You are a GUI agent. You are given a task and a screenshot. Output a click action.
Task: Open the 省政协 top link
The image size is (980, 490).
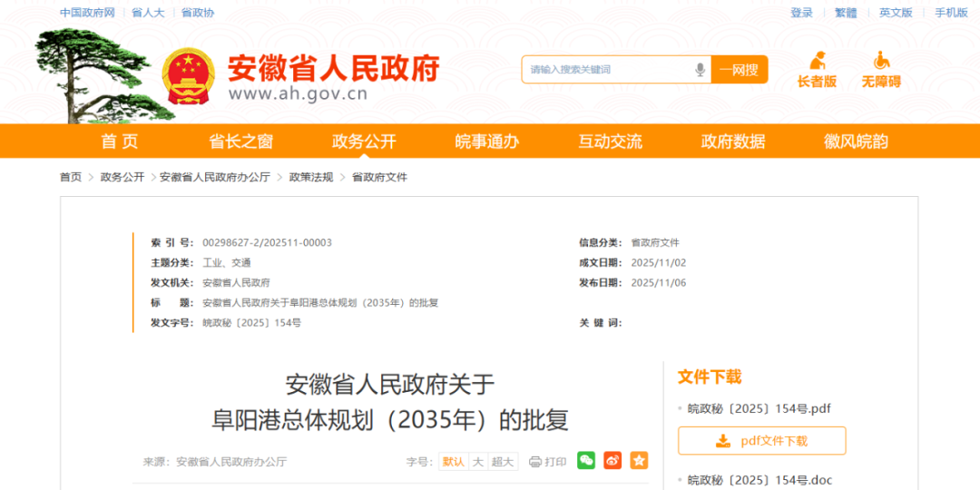coord(198,13)
